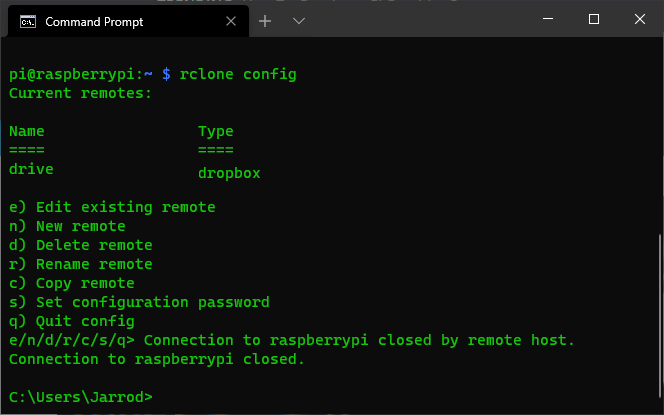Minimize the terminal window
The width and height of the screenshot is (664, 415).
point(548,19)
